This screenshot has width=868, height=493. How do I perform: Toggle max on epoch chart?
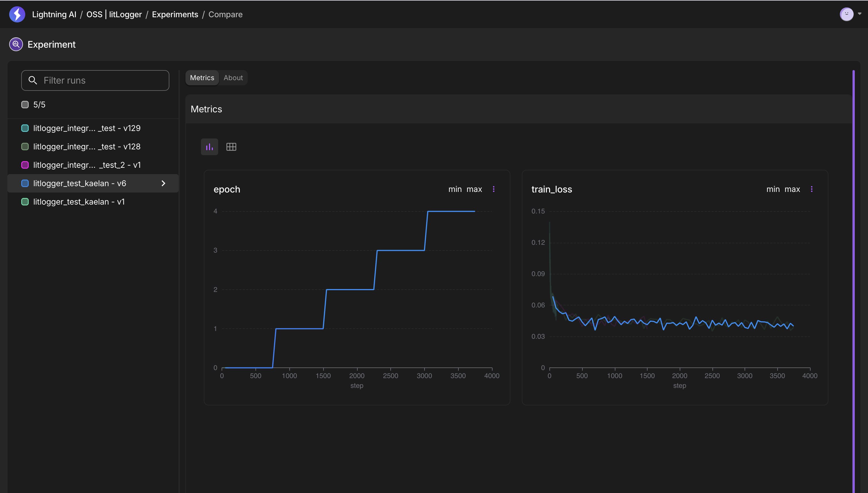coord(474,189)
